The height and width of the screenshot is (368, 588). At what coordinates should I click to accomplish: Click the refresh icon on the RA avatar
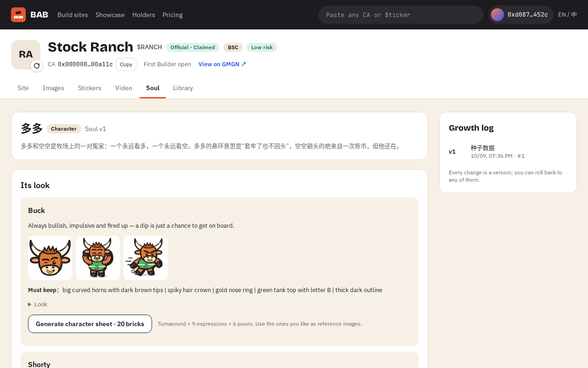pyautogui.click(x=37, y=66)
